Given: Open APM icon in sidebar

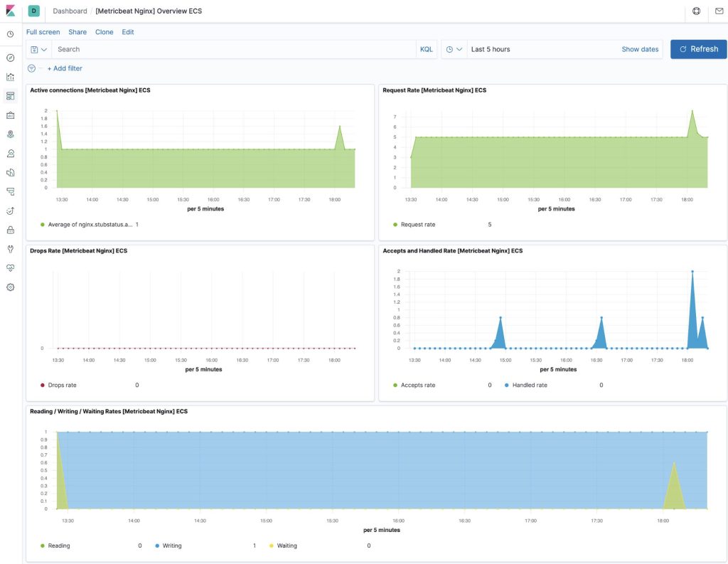Looking at the screenshot, I should point(10,191).
